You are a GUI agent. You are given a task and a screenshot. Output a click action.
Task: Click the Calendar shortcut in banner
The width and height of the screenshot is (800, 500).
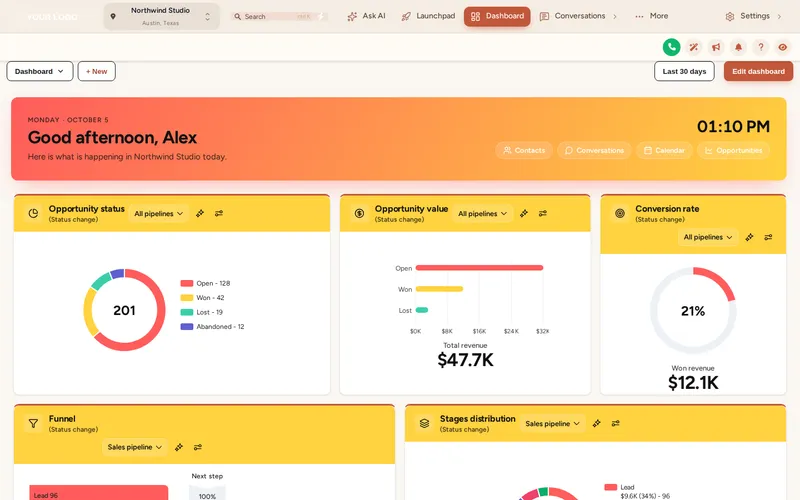pos(664,151)
